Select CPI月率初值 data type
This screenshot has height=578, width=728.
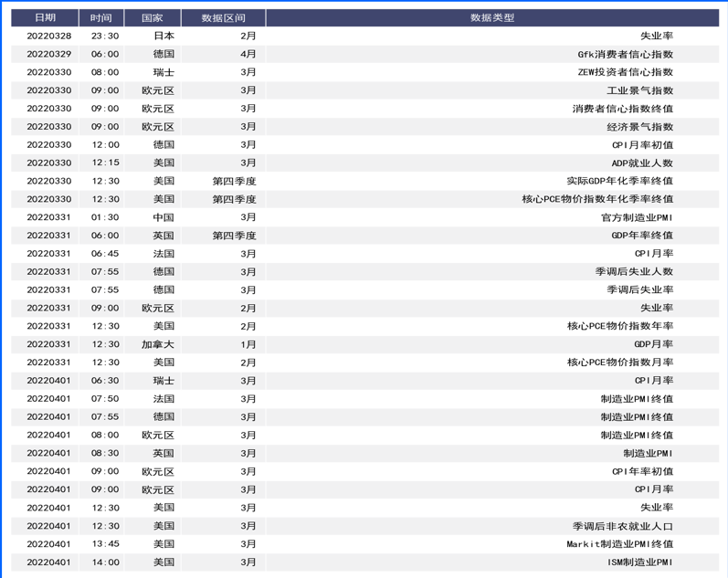pos(642,144)
